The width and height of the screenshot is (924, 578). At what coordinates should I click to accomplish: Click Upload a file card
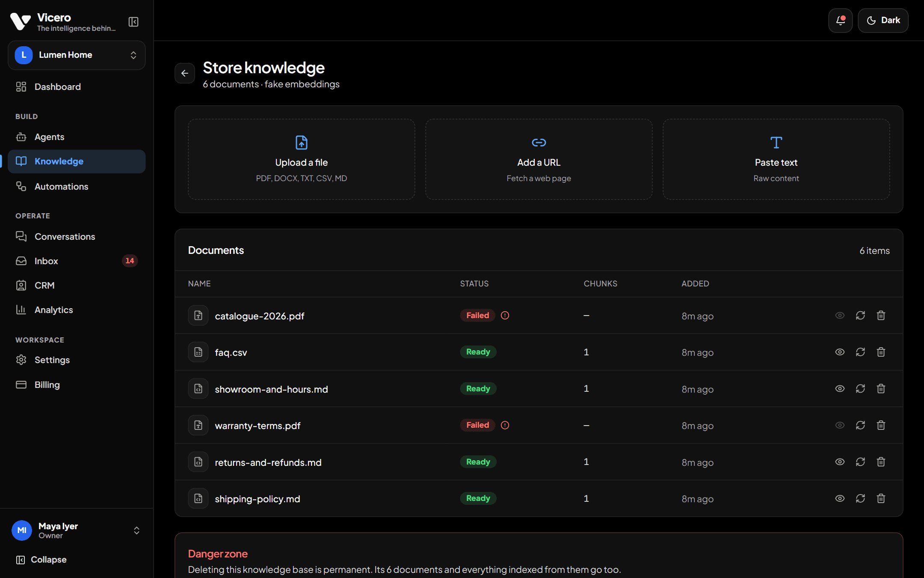(x=302, y=159)
